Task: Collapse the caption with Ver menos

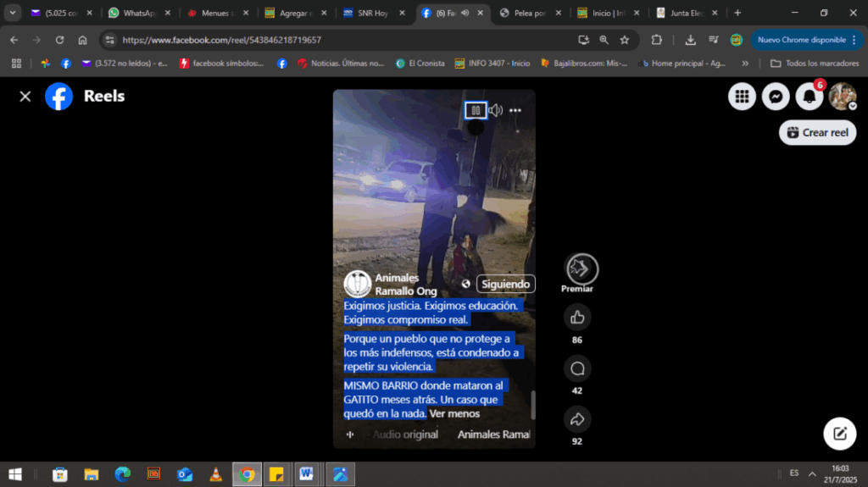Action: (454, 414)
